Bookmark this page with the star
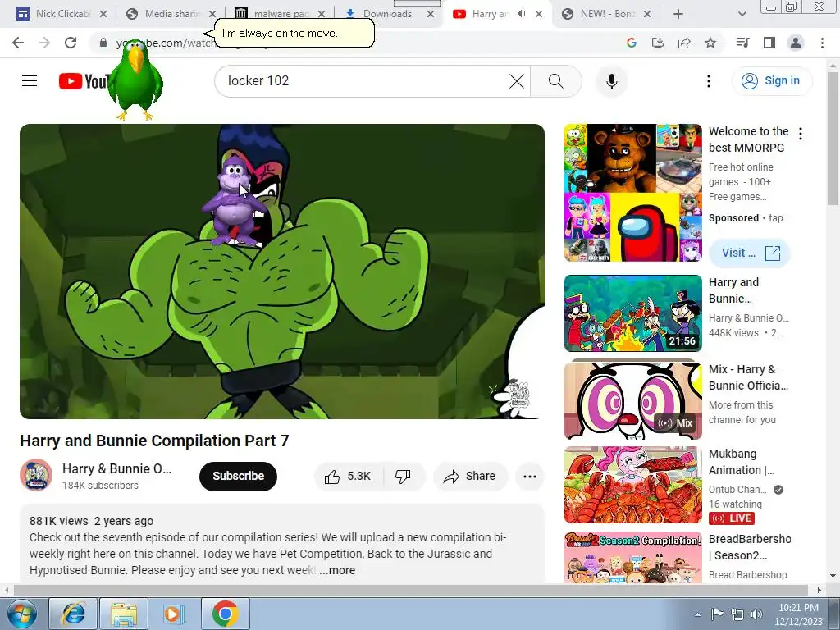This screenshot has height=630, width=840. pos(710,43)
